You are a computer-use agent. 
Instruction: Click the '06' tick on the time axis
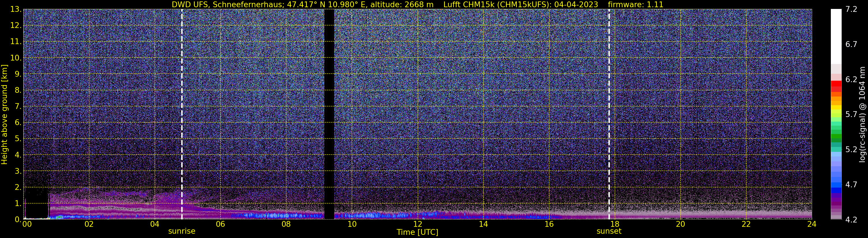[x=220, y=224]
